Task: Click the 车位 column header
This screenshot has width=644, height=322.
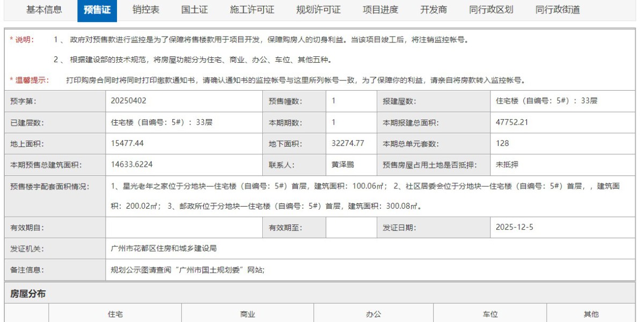Action: point(490,314)
